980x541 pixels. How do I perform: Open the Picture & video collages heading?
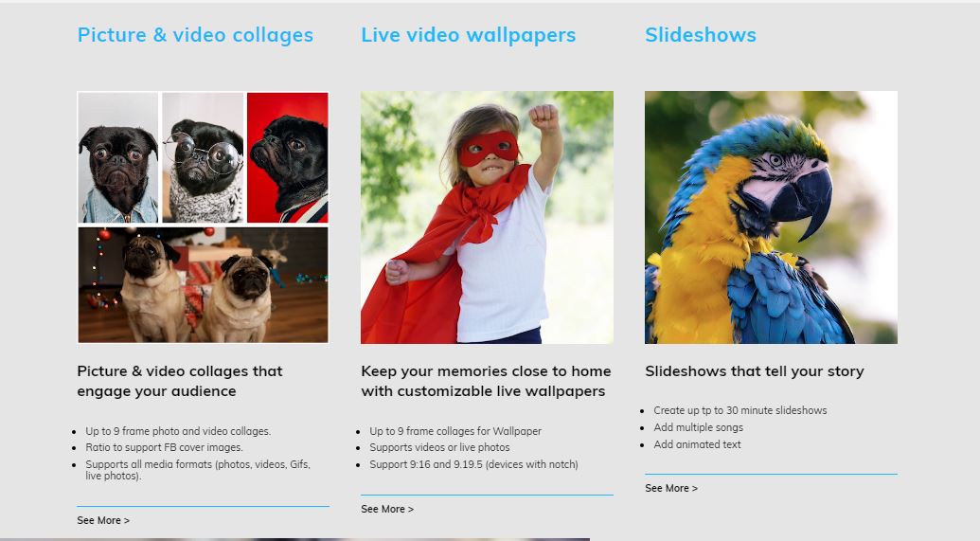tap(195, 35)
